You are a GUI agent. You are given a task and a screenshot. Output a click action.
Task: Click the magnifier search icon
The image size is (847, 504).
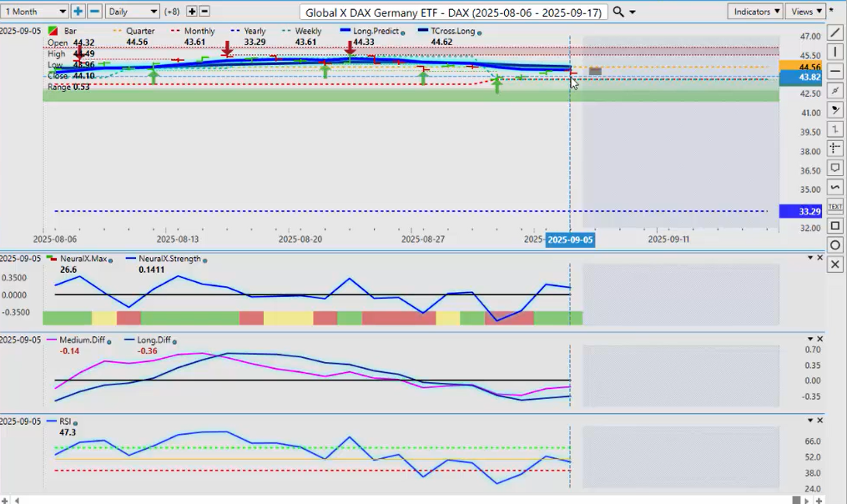(x=618, y=12)
